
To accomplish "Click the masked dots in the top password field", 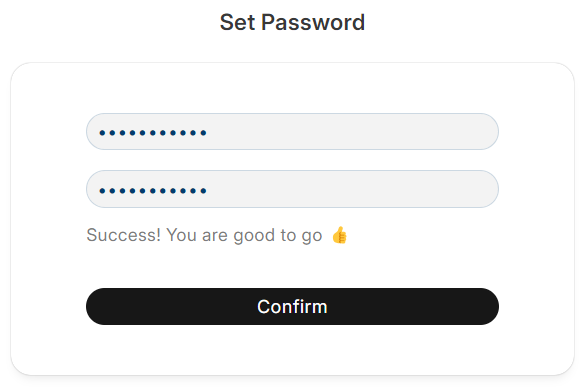I will pyautogui.click(x=152, y=133).
